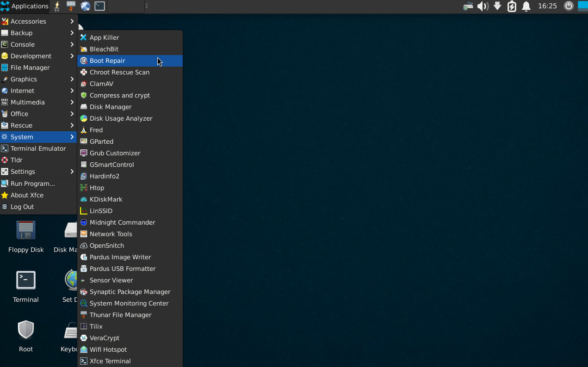The image size is (588, 367).
Task: Click the notification bell icon
Action: [x=526, y=6]
